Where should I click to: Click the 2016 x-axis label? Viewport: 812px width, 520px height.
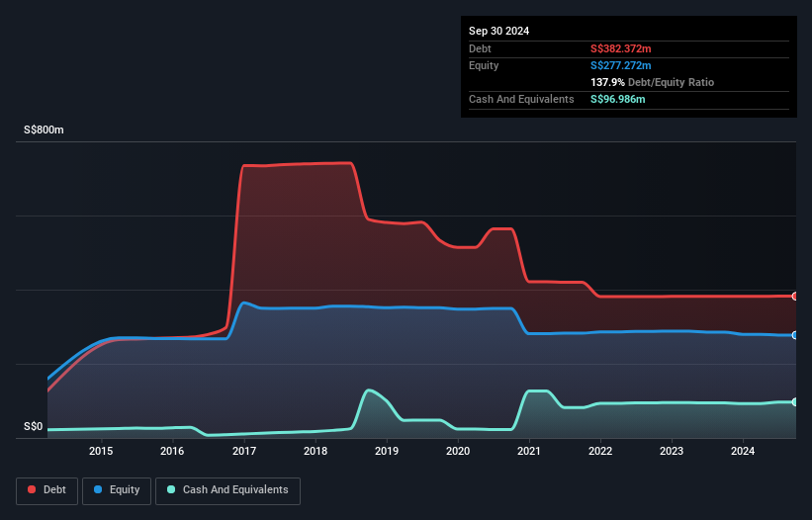pyautogui.click(x=172, y=451)
